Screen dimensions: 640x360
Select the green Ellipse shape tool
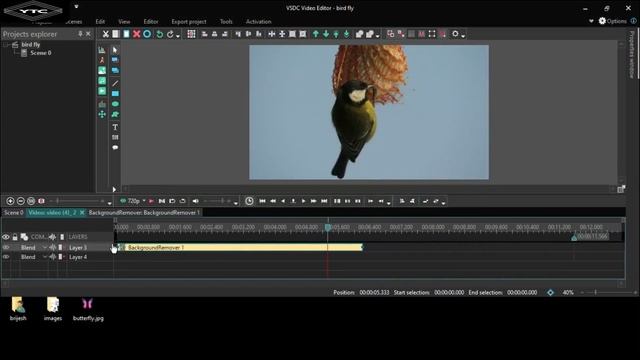click(x=115, y=104)
